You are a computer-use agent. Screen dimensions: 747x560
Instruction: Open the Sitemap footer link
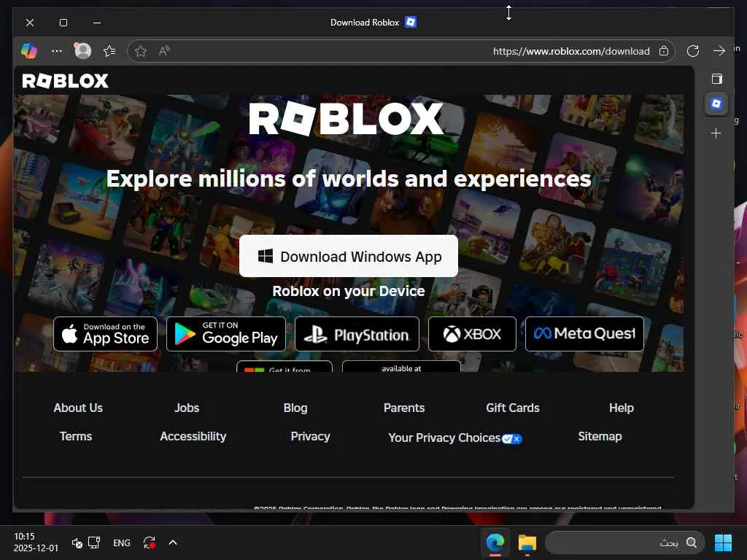point(600,437)
